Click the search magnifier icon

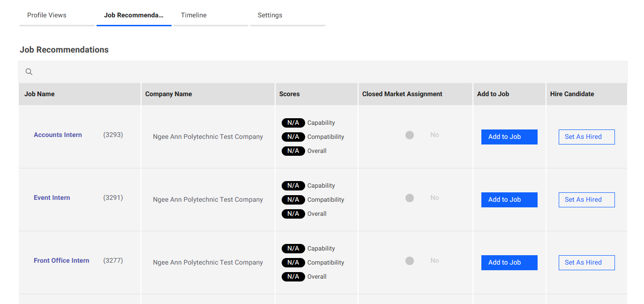tap(29, 72)
